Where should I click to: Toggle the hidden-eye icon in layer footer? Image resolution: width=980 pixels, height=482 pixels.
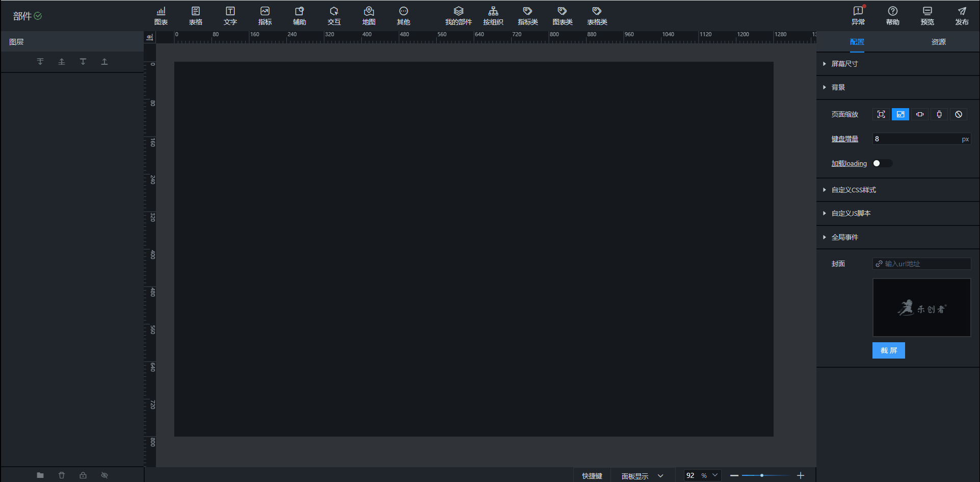(x=104, y=475)
